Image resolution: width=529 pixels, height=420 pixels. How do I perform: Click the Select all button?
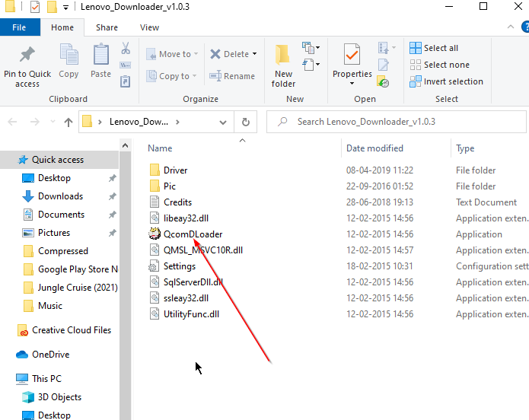point(434,48)
